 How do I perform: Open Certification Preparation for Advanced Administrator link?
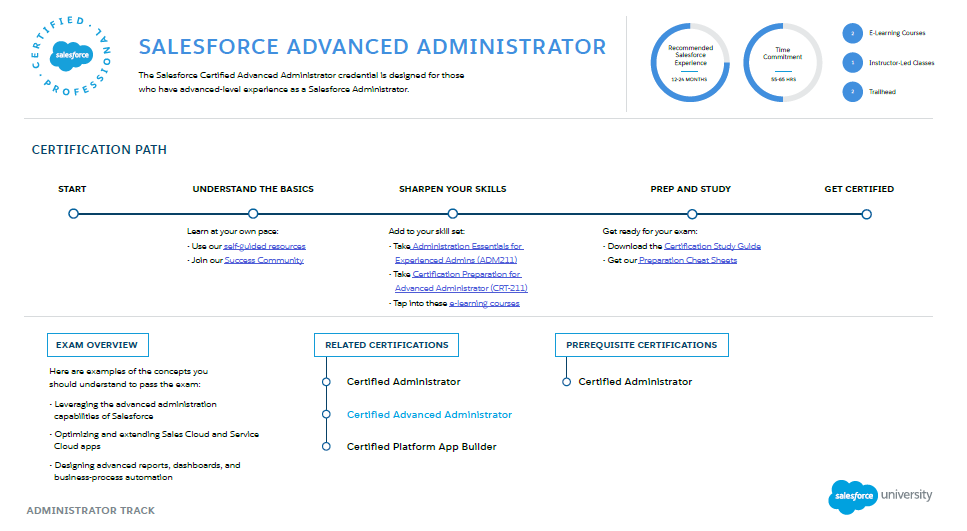(x=461, y=281)
